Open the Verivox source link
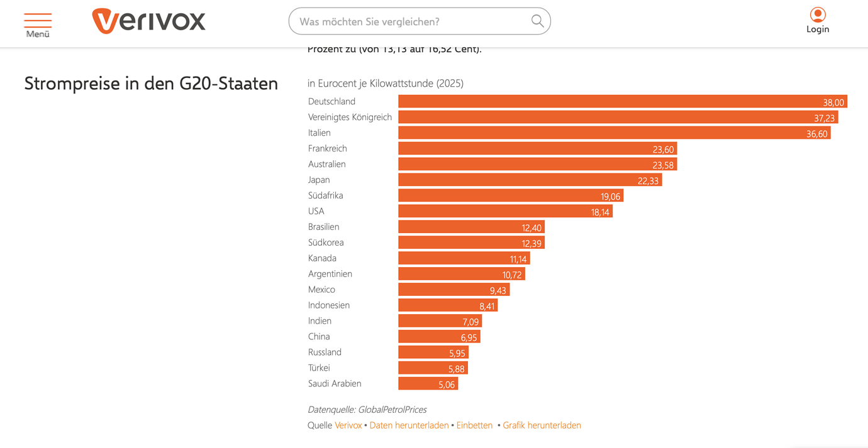Screen dimensions: 868x448 coord(348,425)
